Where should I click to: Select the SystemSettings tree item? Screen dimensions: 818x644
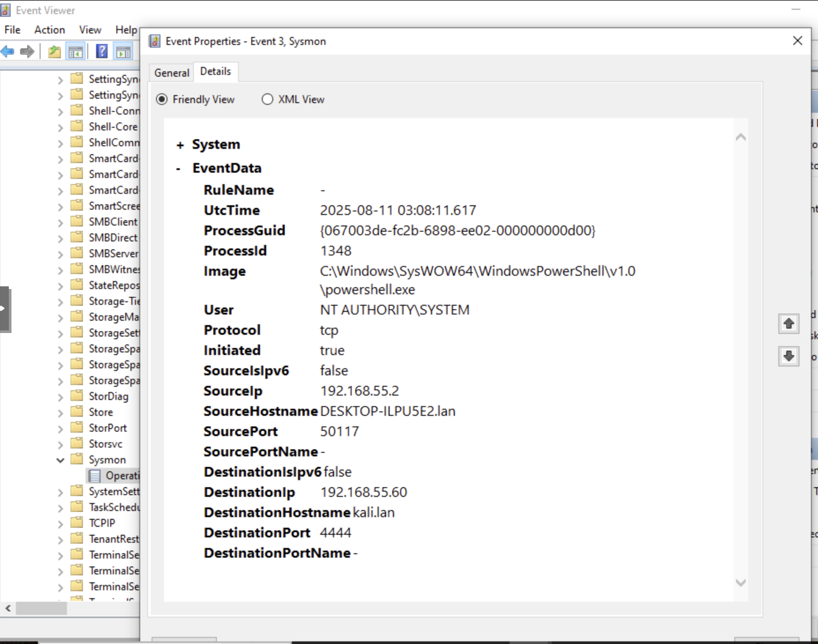tap(114, 491)
